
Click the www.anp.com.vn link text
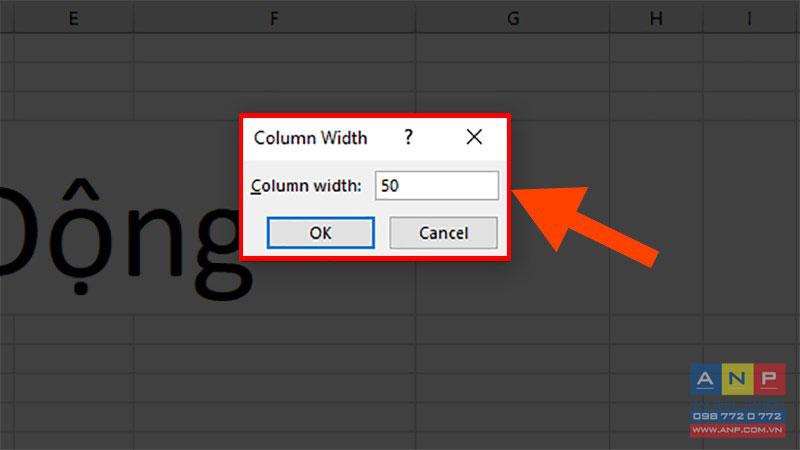(x=738, y=430)
